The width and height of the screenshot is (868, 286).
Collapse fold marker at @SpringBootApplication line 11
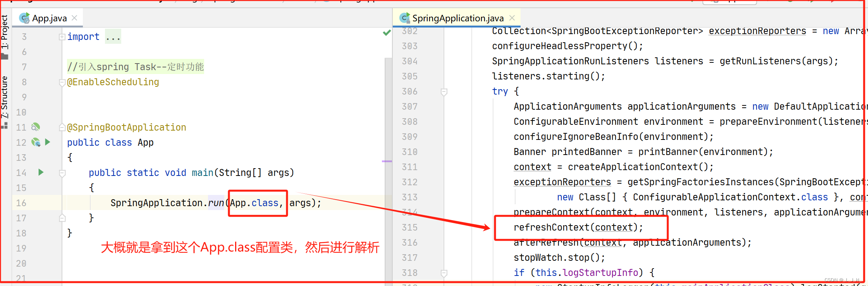coord(62,127)
